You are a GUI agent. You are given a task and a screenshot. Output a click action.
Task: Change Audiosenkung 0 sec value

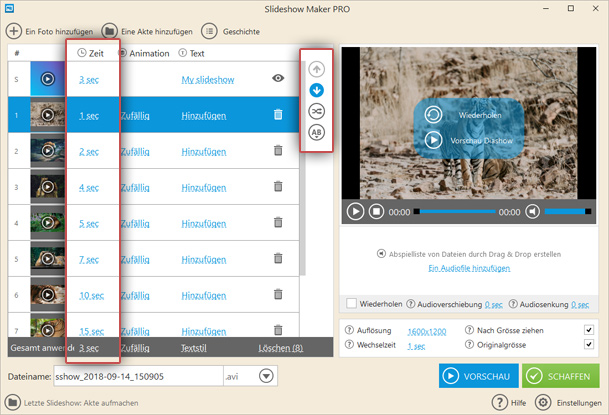coord(580,305)
